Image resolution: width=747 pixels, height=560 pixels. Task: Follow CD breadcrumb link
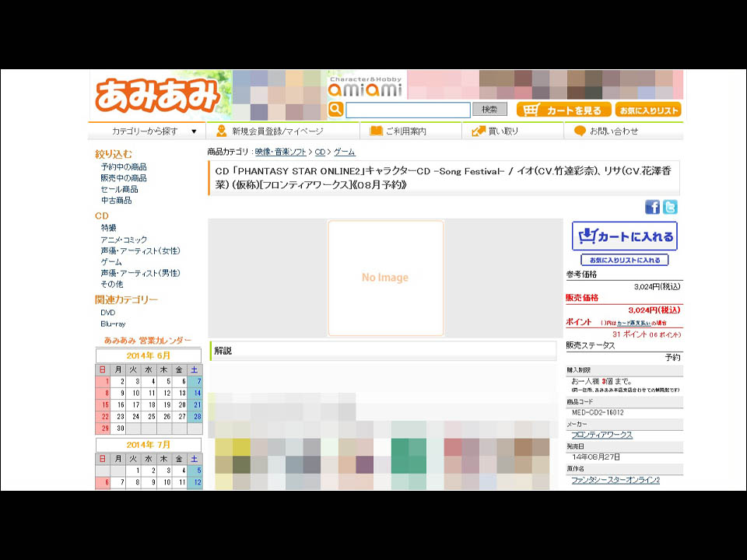click(320, 152)
